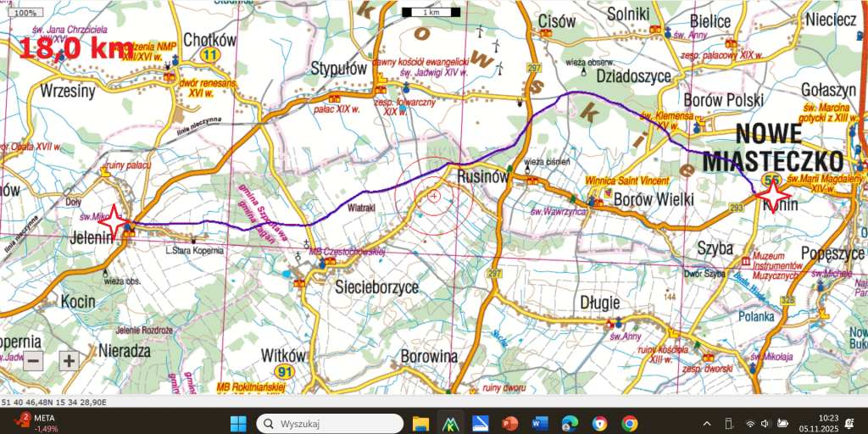Launch Google Chrome from the taskbar
This screenshot has height=434, width=868.
(630, 424)
